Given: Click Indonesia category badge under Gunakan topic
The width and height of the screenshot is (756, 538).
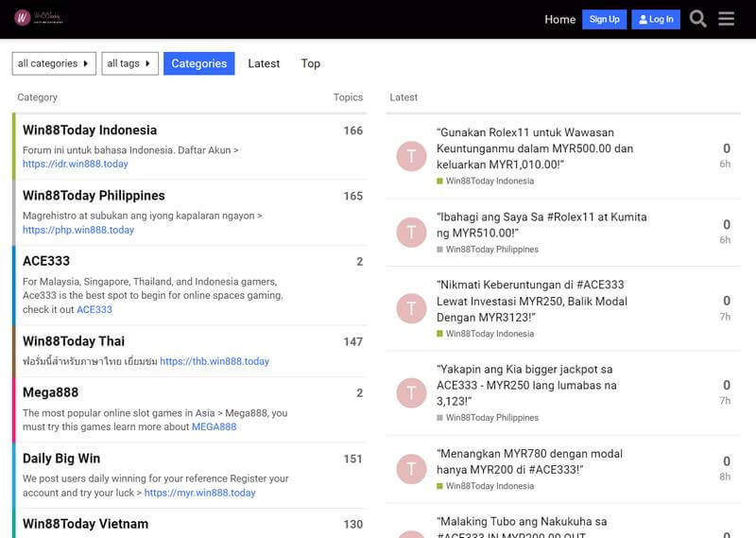Looking at the screenshot, I should (x=485, y=181).
